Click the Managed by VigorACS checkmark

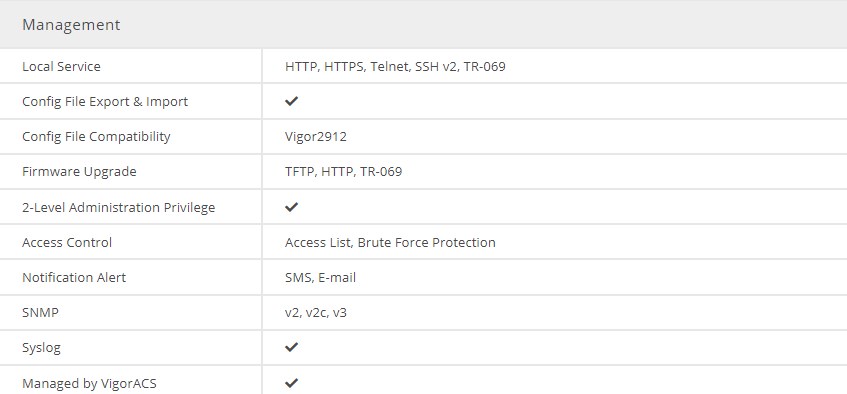pyautogui.click(x=292, y=383)
